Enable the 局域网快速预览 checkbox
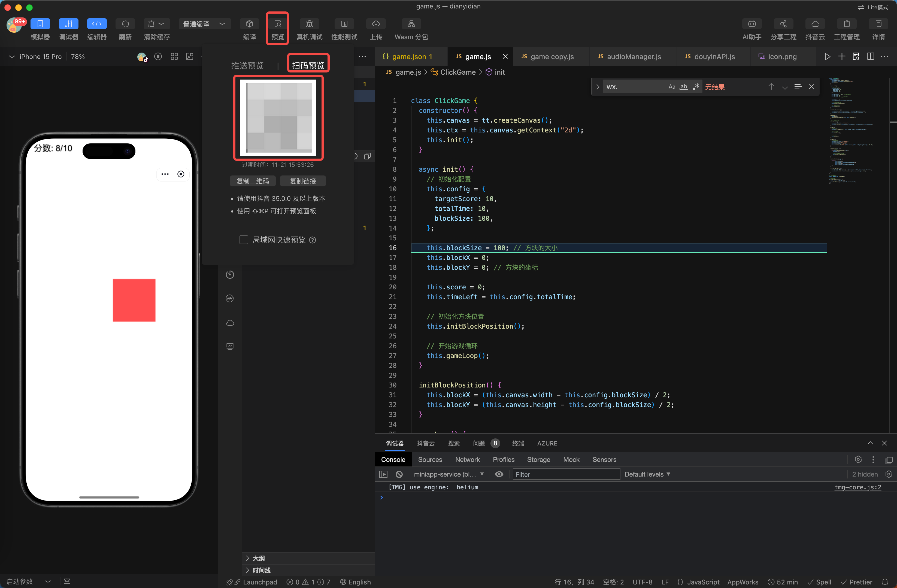The width and height of the screenshot is (897, 588). (244, 240)
